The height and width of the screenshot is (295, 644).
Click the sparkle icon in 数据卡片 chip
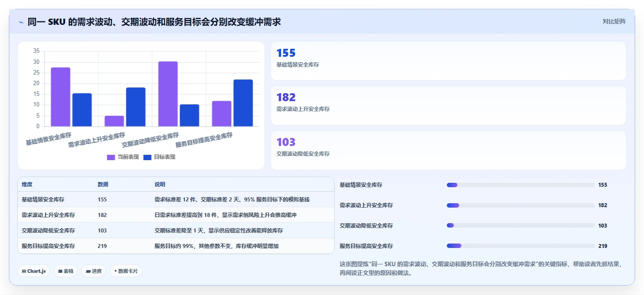click(116, 271)
